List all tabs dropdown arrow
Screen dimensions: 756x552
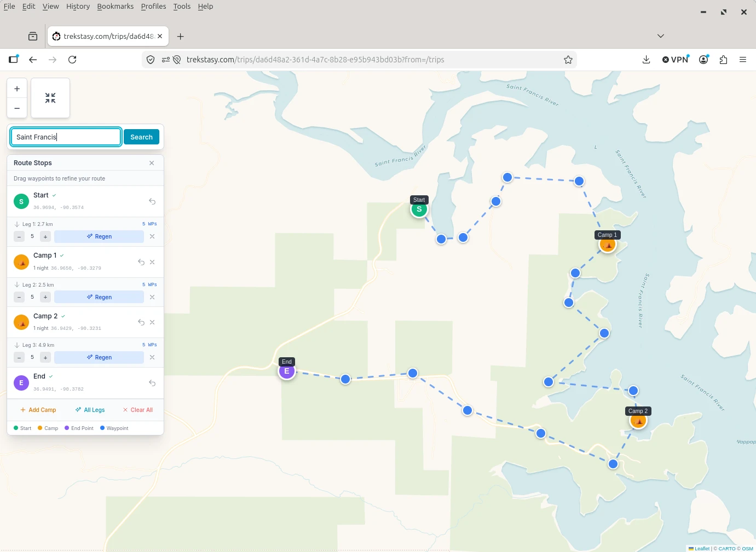pos(661,36)
